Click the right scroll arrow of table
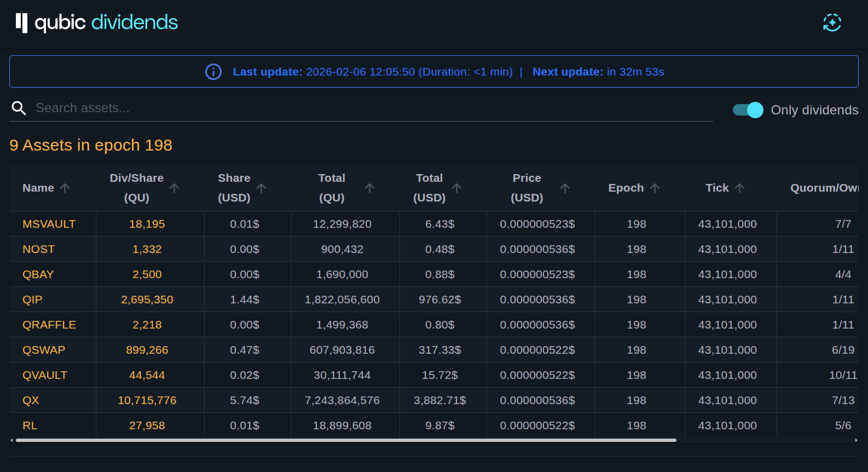The width and height of the screenshot is (868, 472). click(856, 440)
